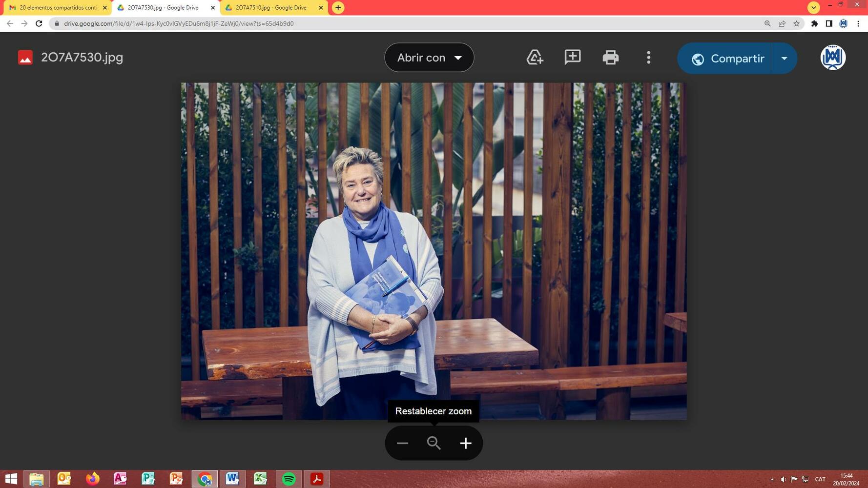Click the address bar URL
This screenshot has height=488, width=868.
(x=179, y=23)
